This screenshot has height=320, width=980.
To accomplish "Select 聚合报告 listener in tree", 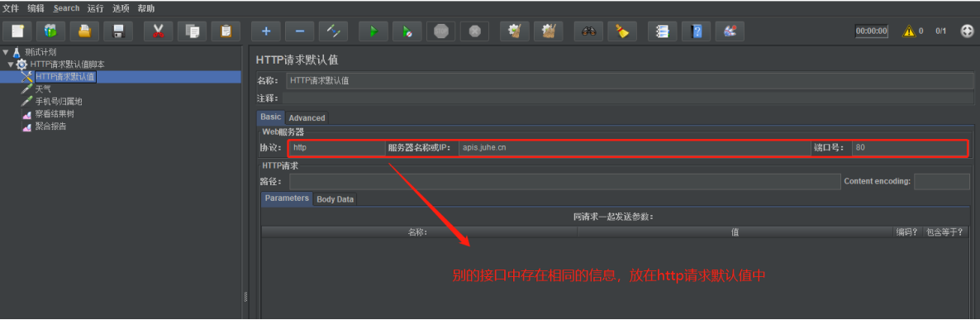I will point(50,127).
